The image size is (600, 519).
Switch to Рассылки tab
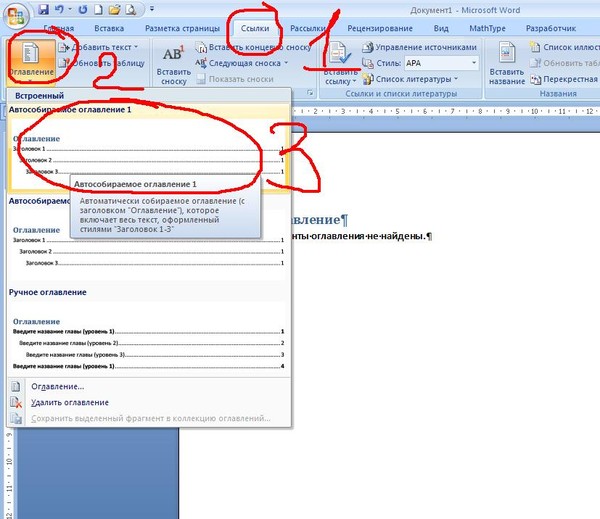[x=308, y=28]
